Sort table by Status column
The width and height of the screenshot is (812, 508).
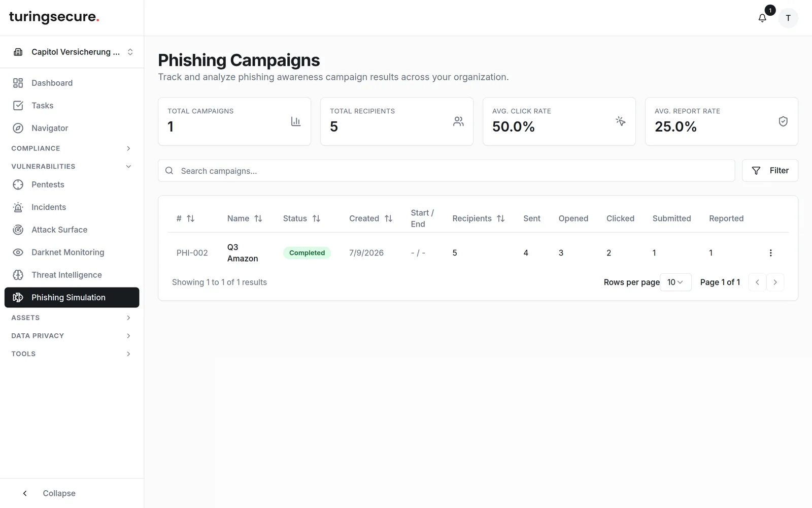pyautogui.click(x=301, y=218)
